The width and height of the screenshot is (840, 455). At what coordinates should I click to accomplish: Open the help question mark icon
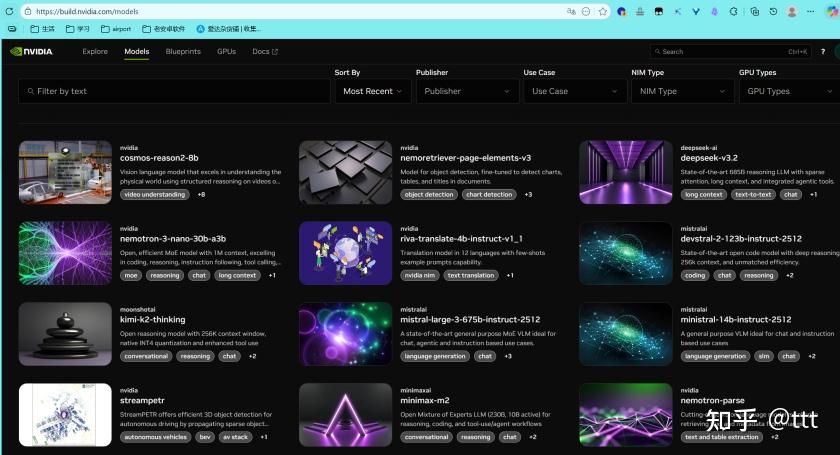pos(823,51)
